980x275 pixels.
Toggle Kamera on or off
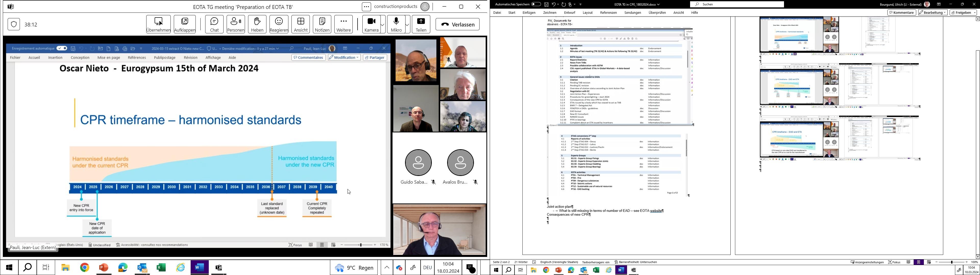(x=371, y=24)
